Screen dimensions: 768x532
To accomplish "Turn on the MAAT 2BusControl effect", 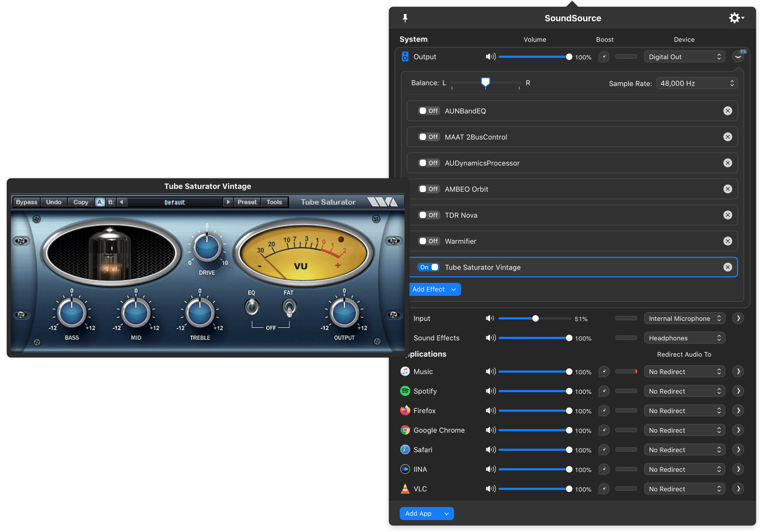I will point(429,137).
